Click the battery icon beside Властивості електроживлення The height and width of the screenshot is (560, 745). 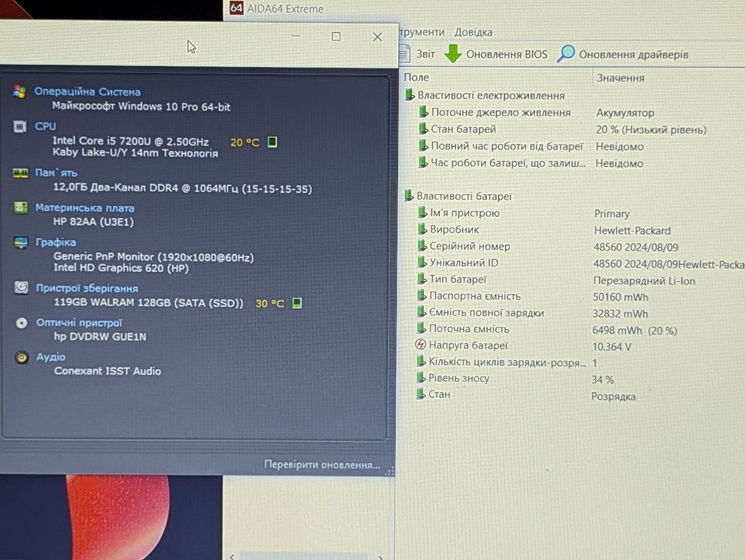coord(410,95)
